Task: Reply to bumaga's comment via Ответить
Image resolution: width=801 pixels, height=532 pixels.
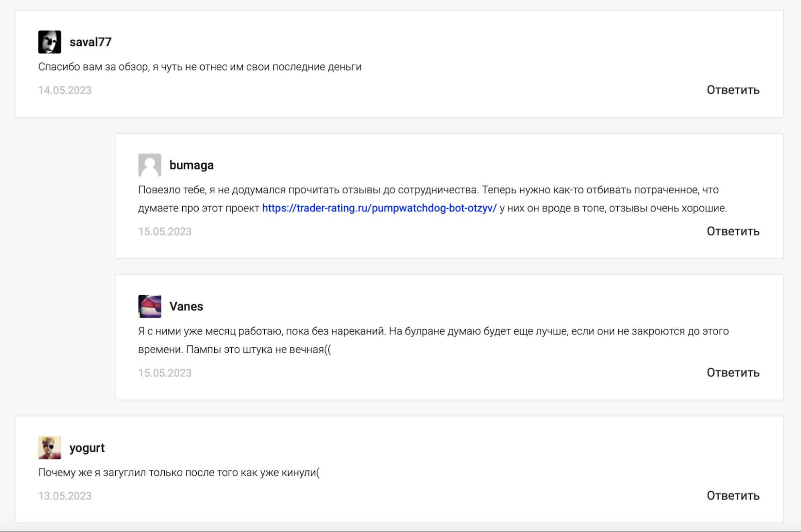Action: (732, 231)
